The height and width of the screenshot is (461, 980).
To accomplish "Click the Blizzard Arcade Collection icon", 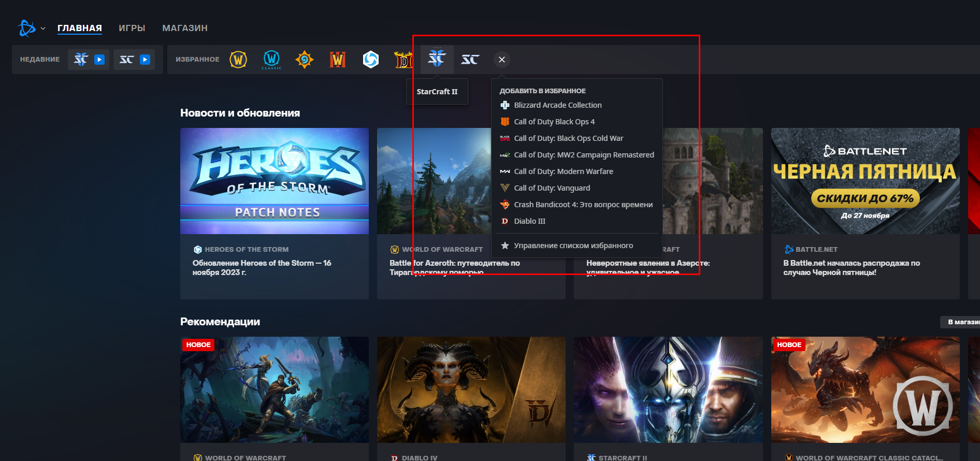I will pos(505,105).
